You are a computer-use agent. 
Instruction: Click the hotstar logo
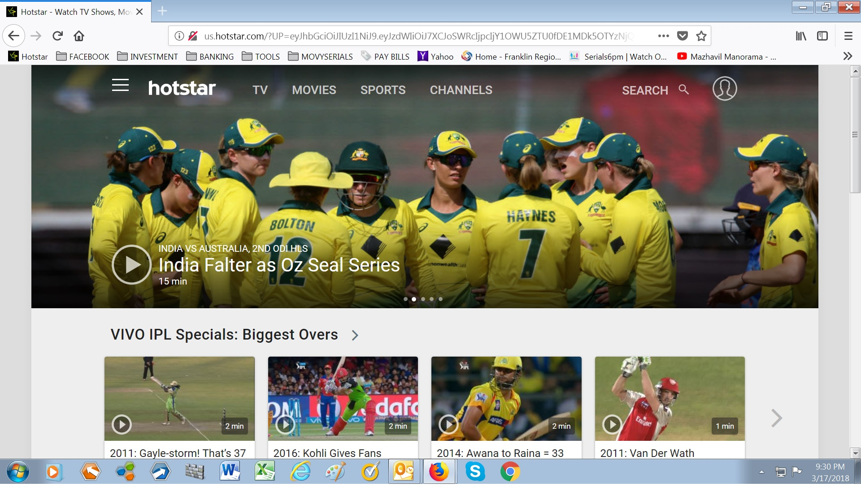[182, 88]
